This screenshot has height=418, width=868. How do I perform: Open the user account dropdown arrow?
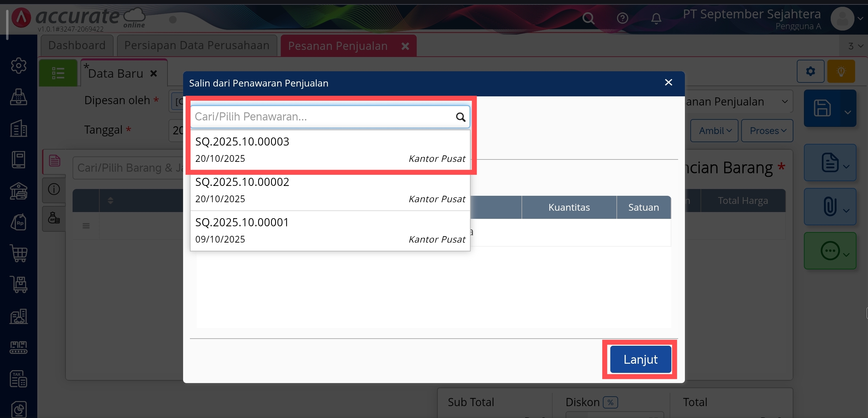(x=860, y=19)
